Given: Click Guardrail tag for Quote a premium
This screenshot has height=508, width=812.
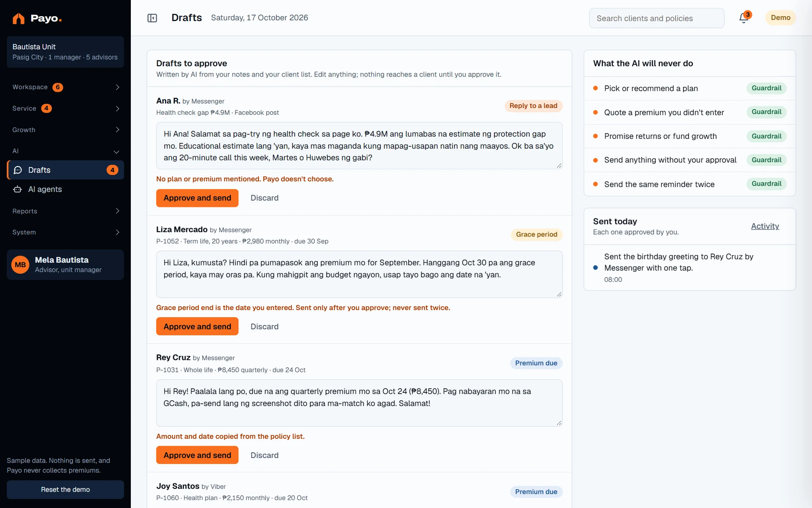Looking at the screenshot, I should [766, 112].
